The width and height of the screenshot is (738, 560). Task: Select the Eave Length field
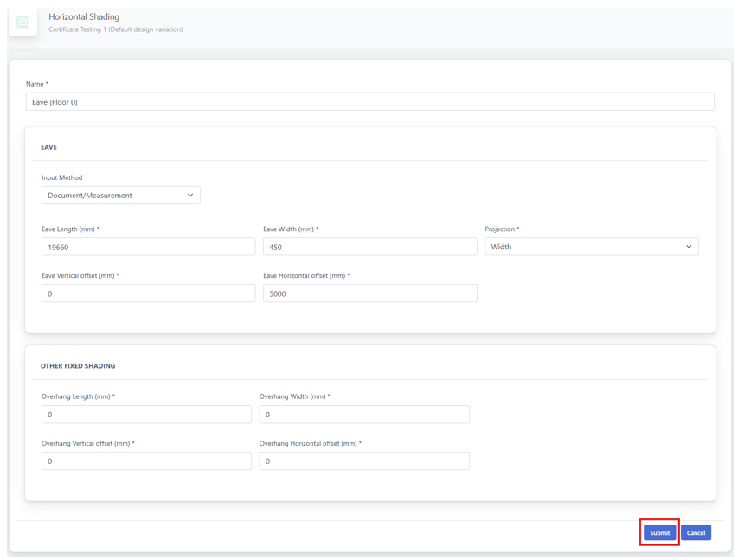[148, 247]
